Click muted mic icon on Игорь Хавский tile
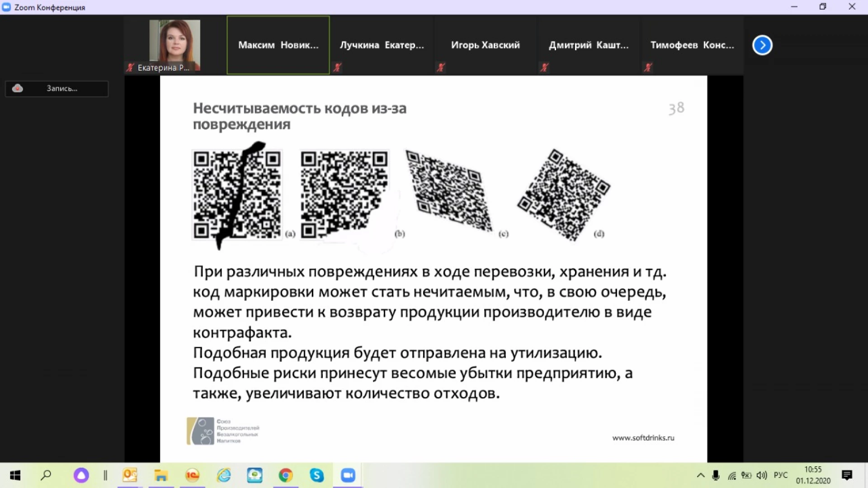 point(441,67)
